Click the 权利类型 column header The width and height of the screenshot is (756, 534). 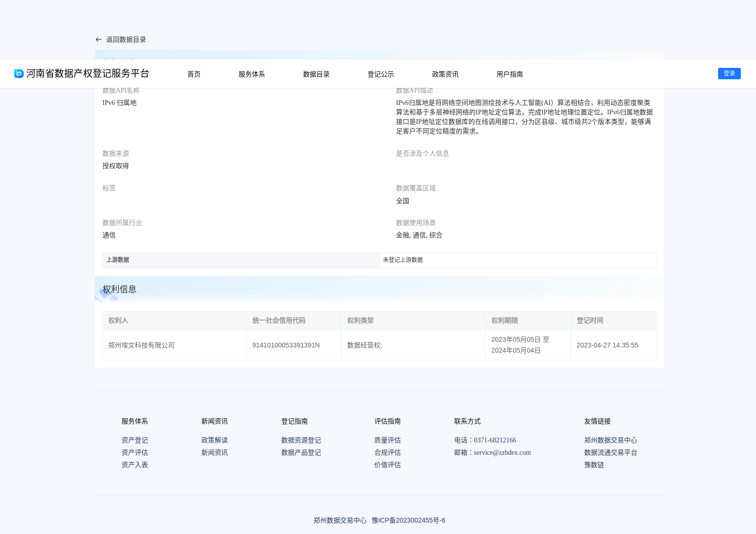pyautogui.click(x=413, y=321)
